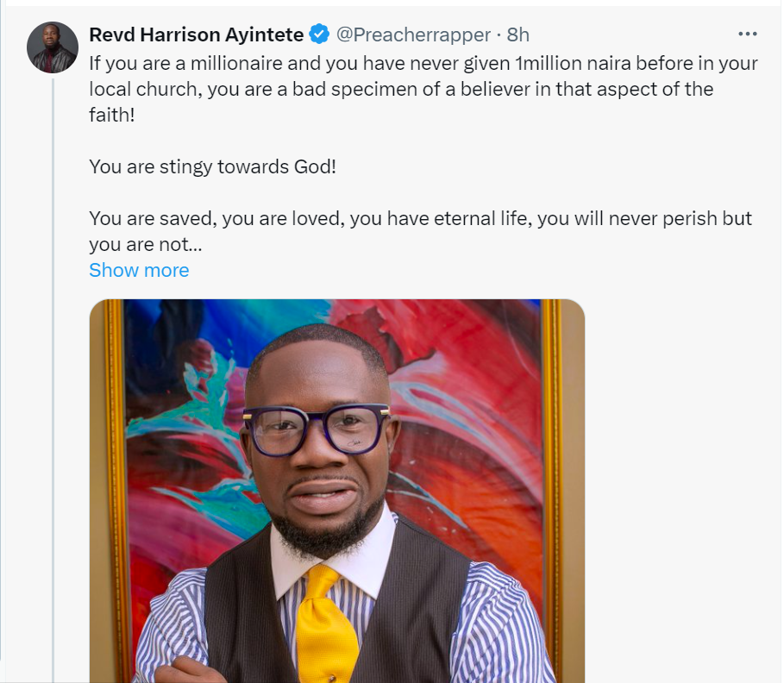
Task: Click the yellow tie in the photo
Action: click(x=327, y=621)
